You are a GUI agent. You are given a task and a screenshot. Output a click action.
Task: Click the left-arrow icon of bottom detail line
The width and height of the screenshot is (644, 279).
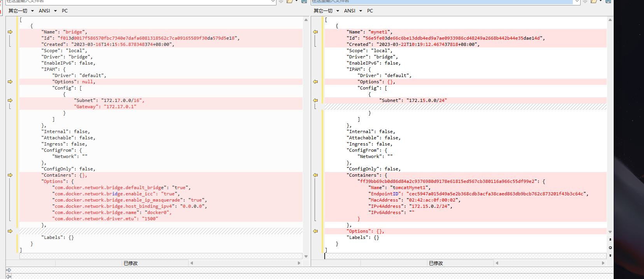coord(9,276)
